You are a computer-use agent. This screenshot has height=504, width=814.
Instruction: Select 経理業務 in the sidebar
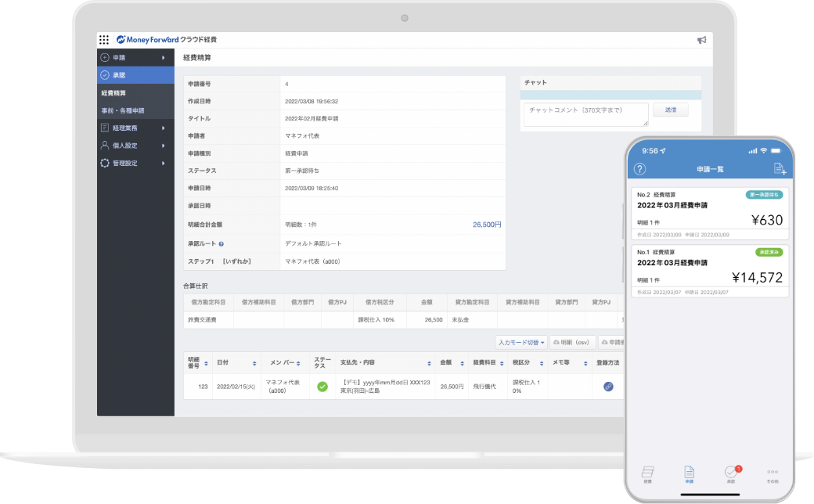(135, 128)
